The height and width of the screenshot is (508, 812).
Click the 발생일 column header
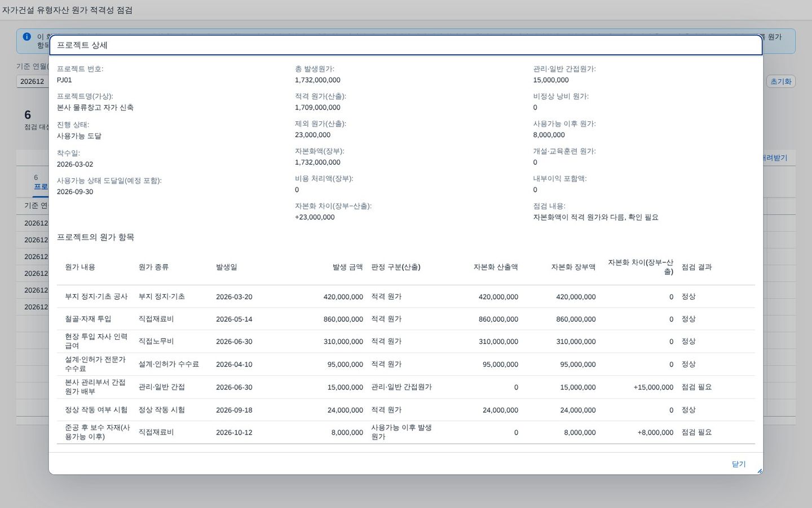click(227, 267)
